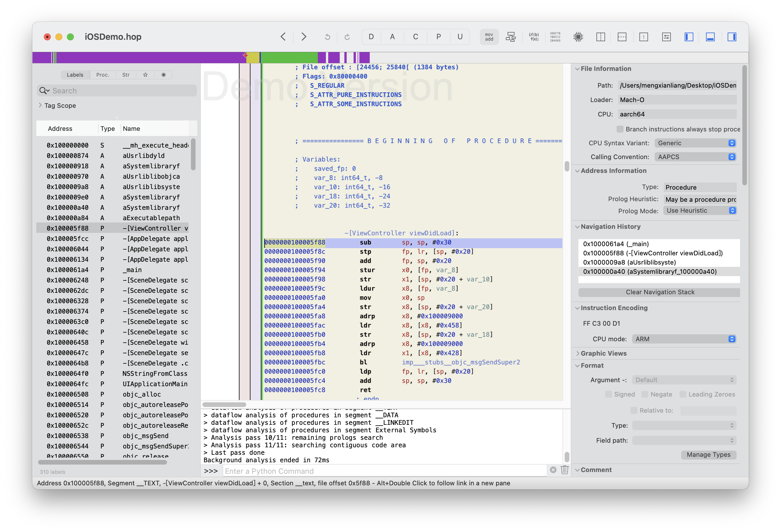The width and height of the screenshot is (781, 532).
Task: Mark as Undefined with the U button
Action: click(x=460, y=37)
